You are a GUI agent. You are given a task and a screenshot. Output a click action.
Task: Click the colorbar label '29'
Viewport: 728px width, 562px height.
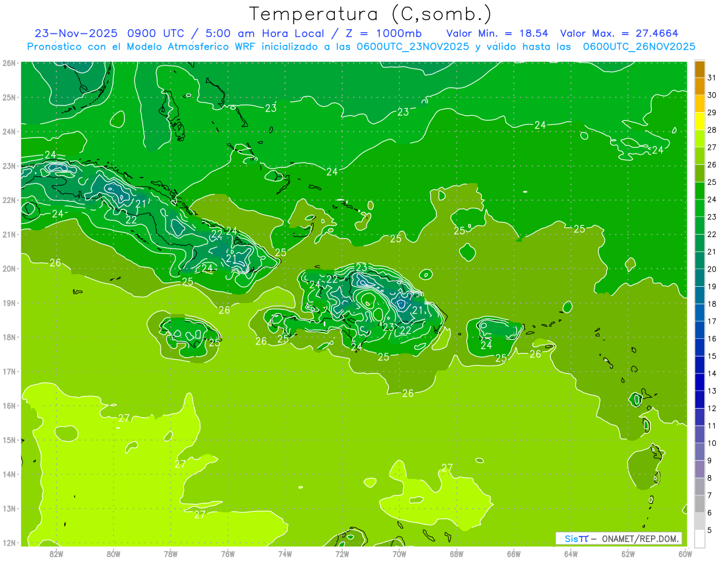pyautogui.click(x=712, y=113)
